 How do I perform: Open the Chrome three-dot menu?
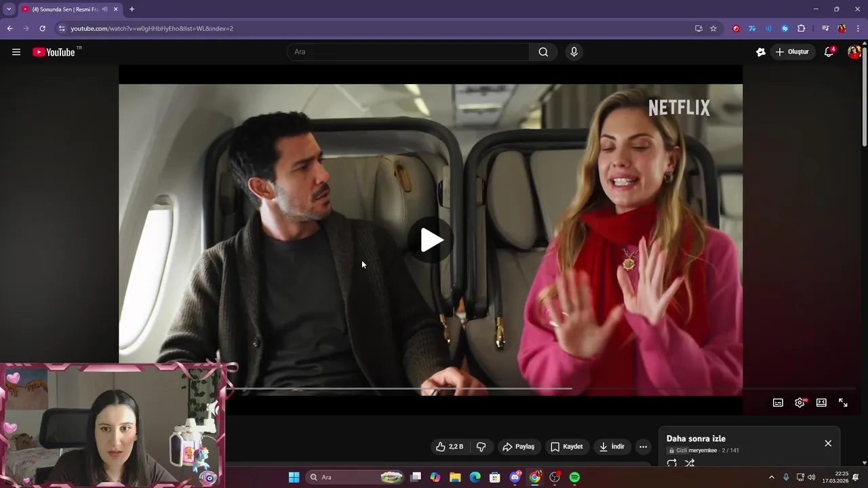tap(859, 28)
